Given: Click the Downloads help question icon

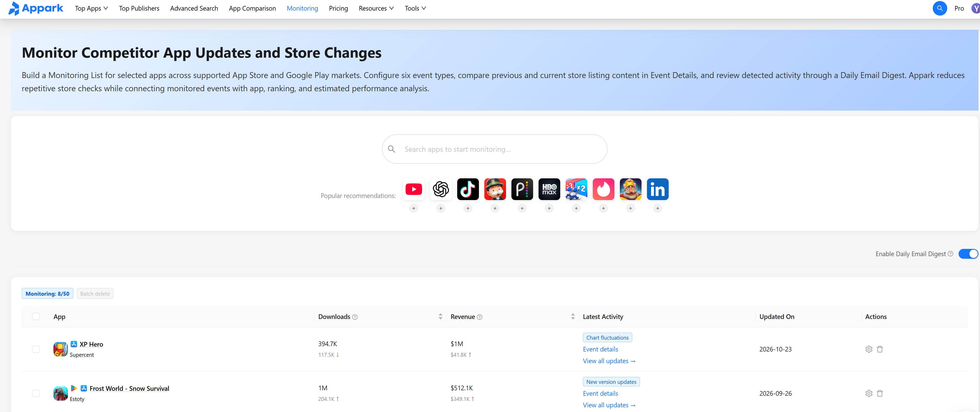Looking at the screenshot, I should coord(354,317).
